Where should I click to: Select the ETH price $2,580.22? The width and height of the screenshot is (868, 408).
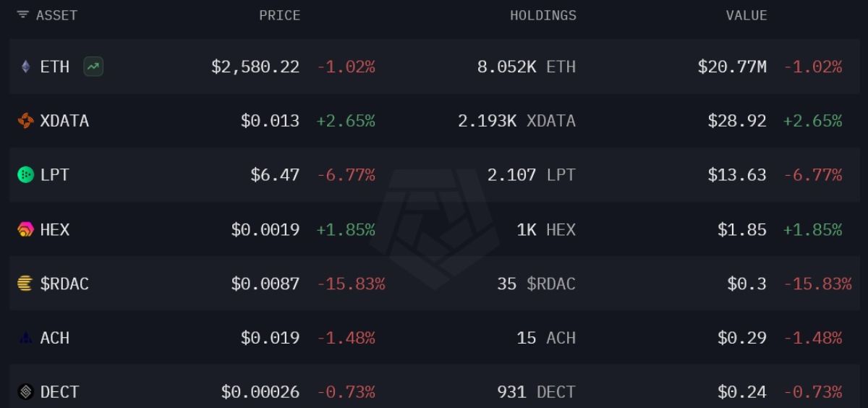pos(255,67)
